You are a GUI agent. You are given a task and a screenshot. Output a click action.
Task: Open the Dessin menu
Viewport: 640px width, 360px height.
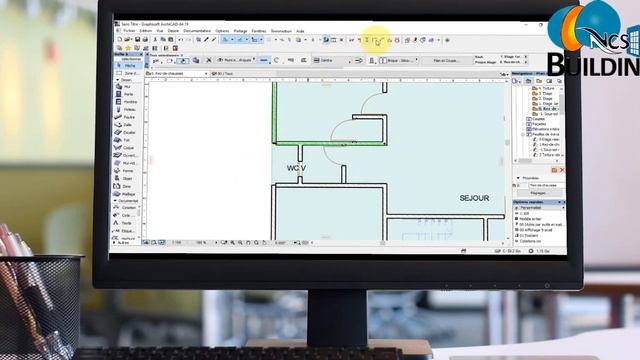[173, 31]
